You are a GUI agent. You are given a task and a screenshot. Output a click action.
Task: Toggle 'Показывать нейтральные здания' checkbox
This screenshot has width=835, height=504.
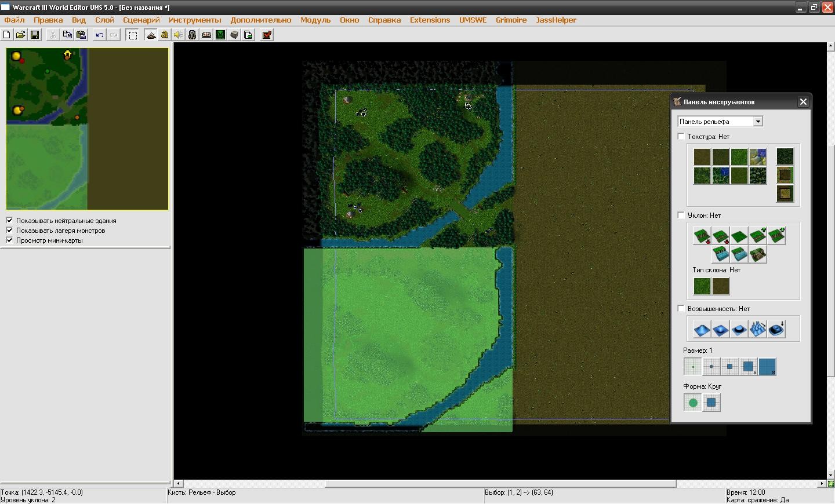click(9, 220)
